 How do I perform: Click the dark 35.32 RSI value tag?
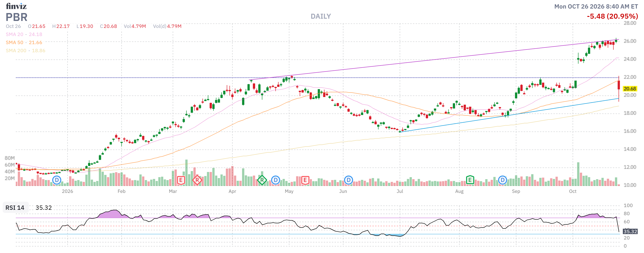(x=630, y=231)
